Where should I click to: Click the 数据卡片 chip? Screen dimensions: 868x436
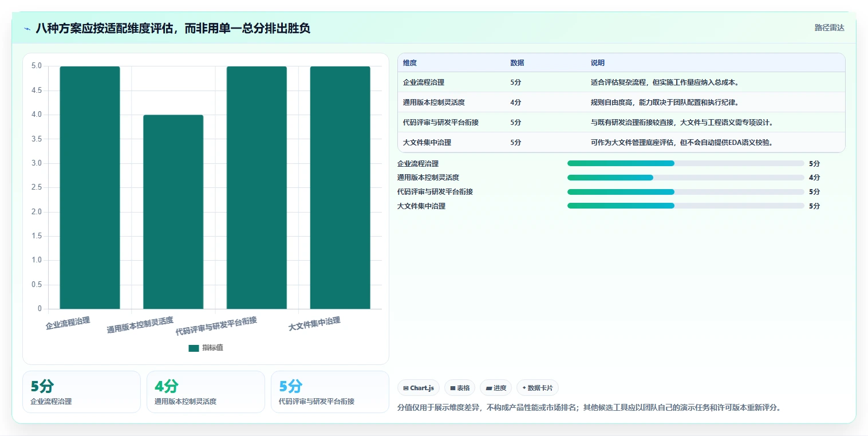[538, 388]
